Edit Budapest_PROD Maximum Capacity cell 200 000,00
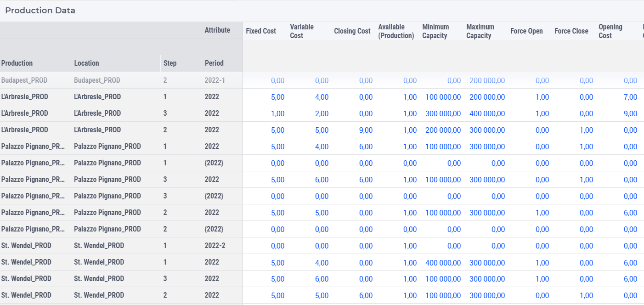The height and width of the screenshot is (305, 644). [487, 80]
